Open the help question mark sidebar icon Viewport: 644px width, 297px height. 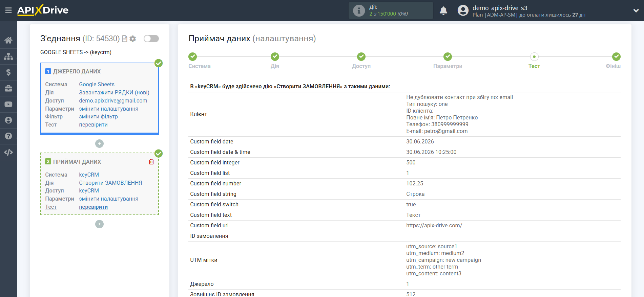pyautogui.click(x=8, y=136)
